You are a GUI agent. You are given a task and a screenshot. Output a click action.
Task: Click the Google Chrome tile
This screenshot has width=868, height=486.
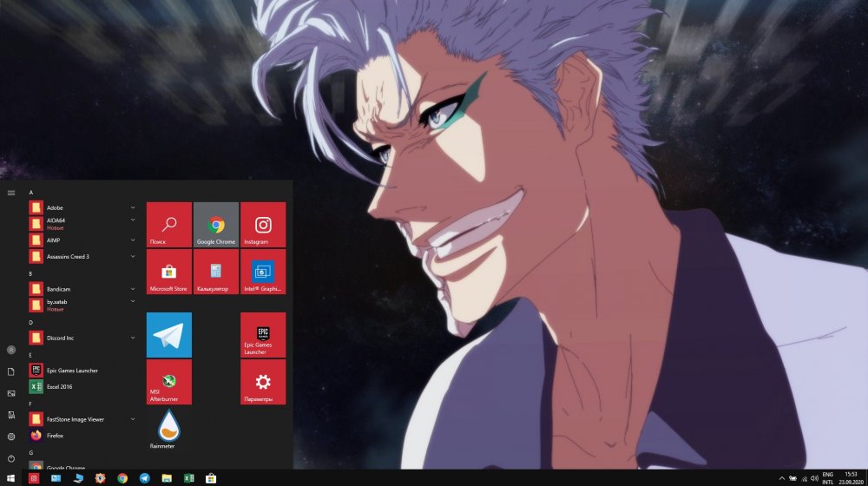pos(215,225)
